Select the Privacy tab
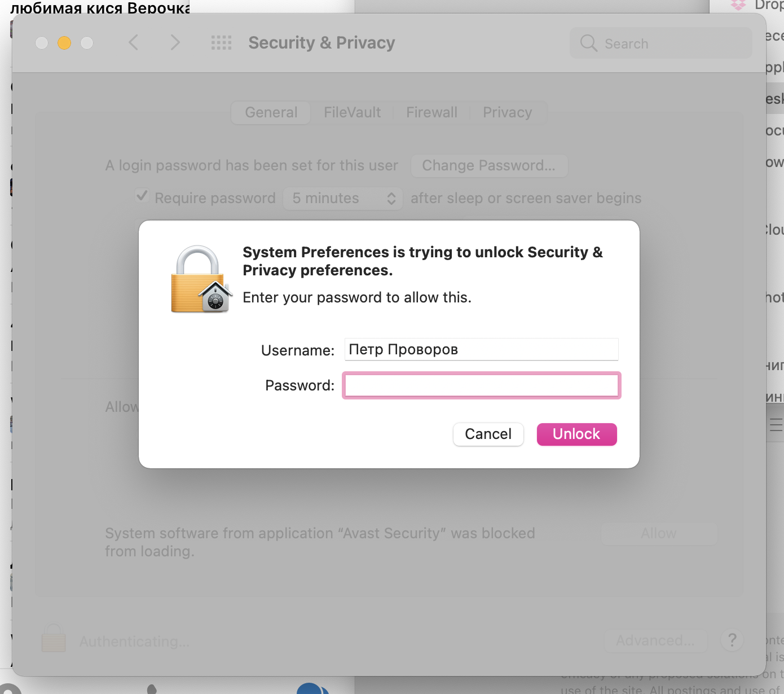The height and width of the screenshot is (694, 784). [x=507, y=112]
